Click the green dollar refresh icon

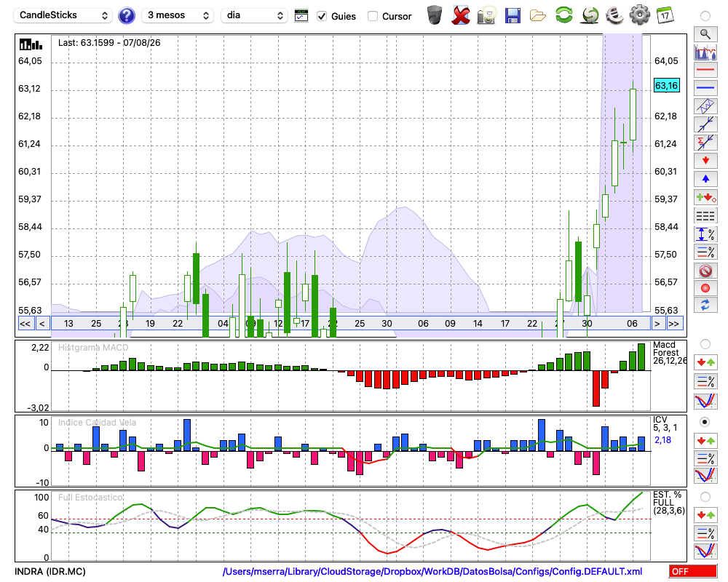tap(590, 15)
